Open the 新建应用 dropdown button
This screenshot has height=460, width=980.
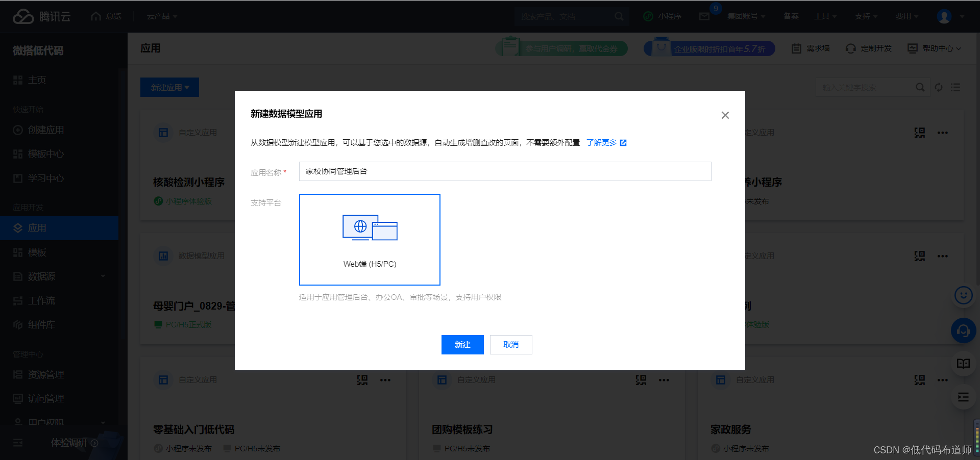[169, 87]
